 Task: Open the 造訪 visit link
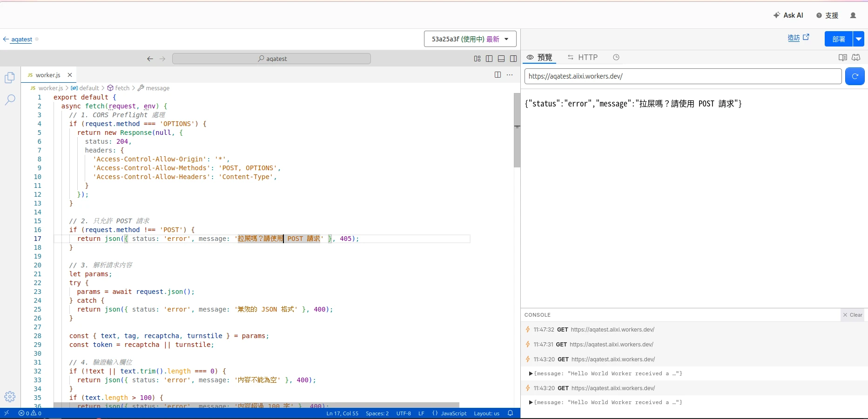tap(798, 38)
